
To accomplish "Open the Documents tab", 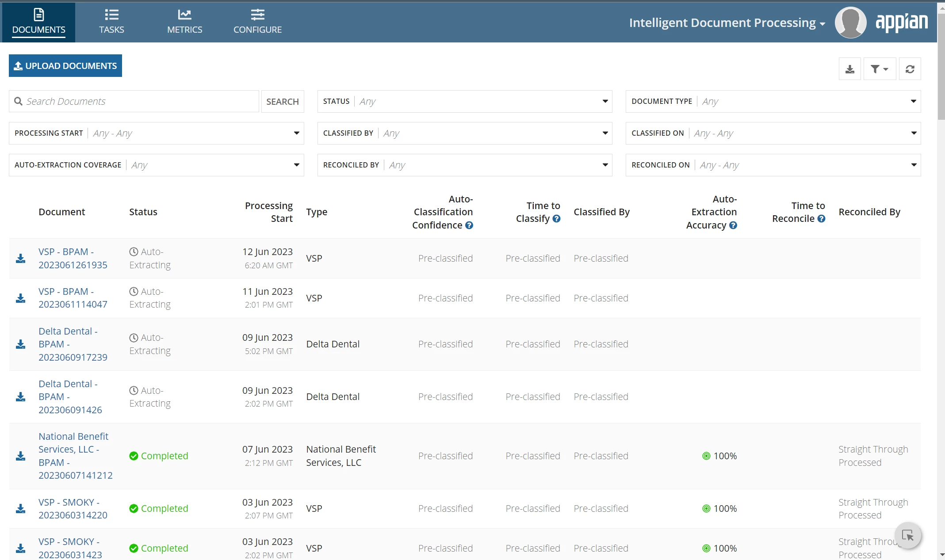I will pyautogui.click(x=39, y=23).
